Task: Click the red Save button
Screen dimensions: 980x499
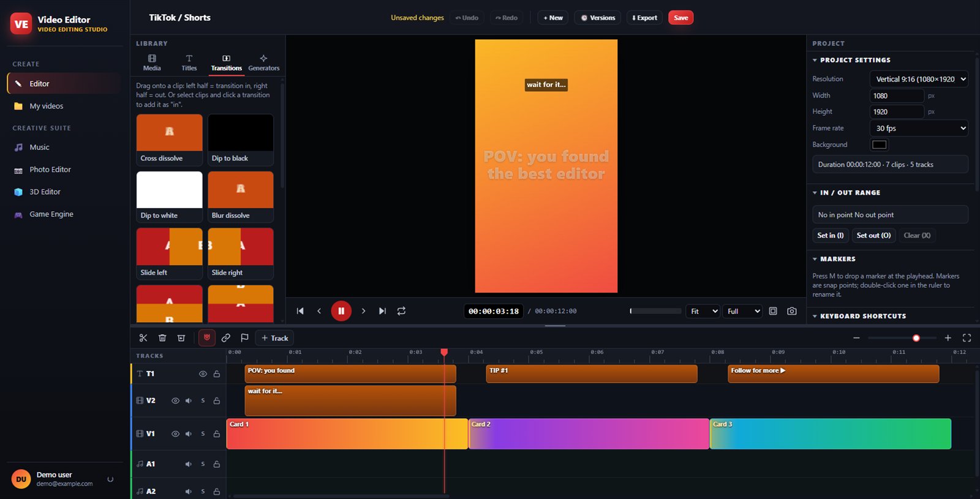Action: tap(680, 18)
